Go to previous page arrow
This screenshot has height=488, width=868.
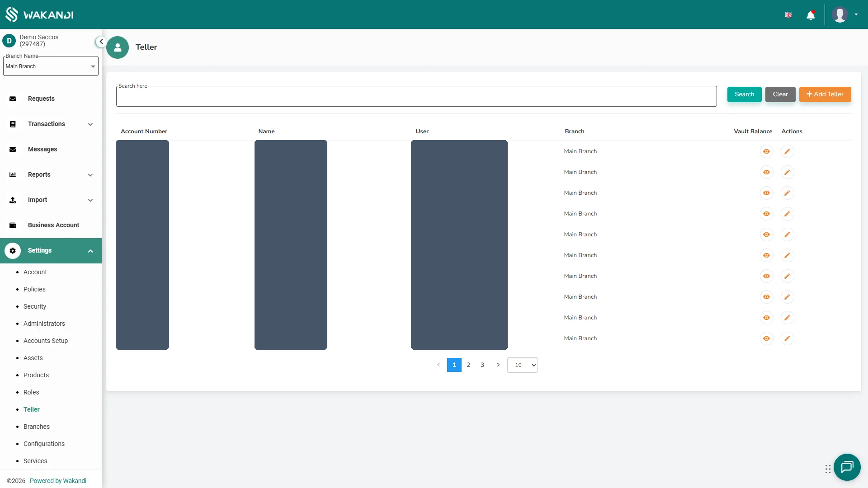438,365
